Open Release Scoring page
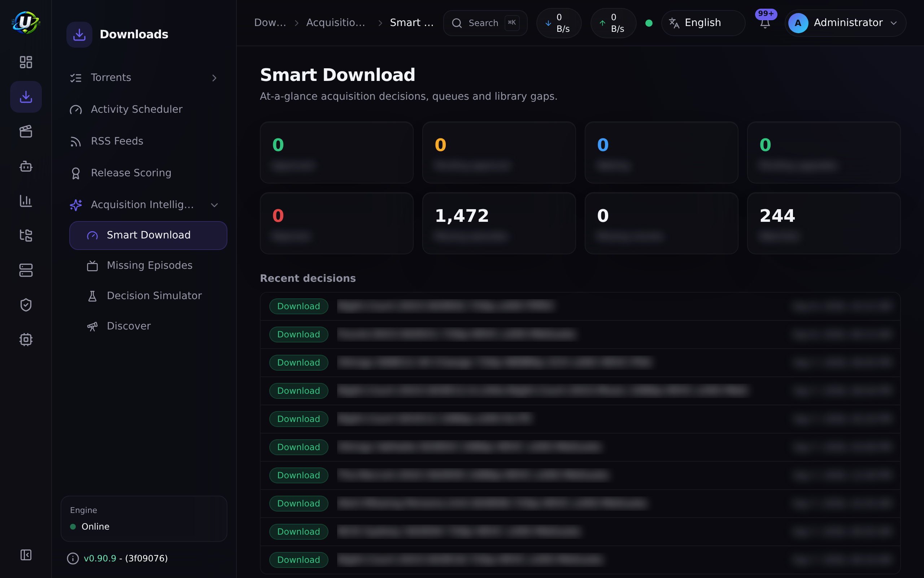The height and width of the screenshot is (578, 924). click(x=144, y=173)
